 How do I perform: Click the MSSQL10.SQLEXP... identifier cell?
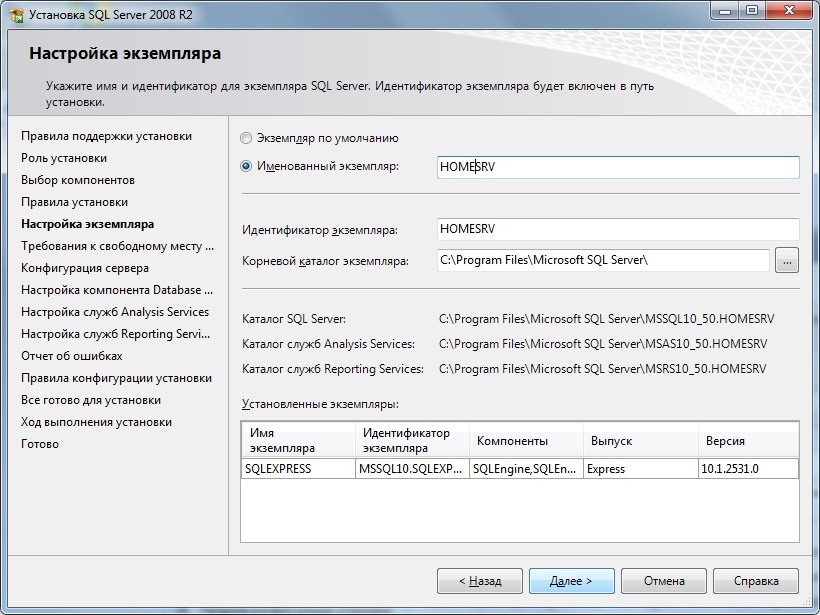click(412, 469)
